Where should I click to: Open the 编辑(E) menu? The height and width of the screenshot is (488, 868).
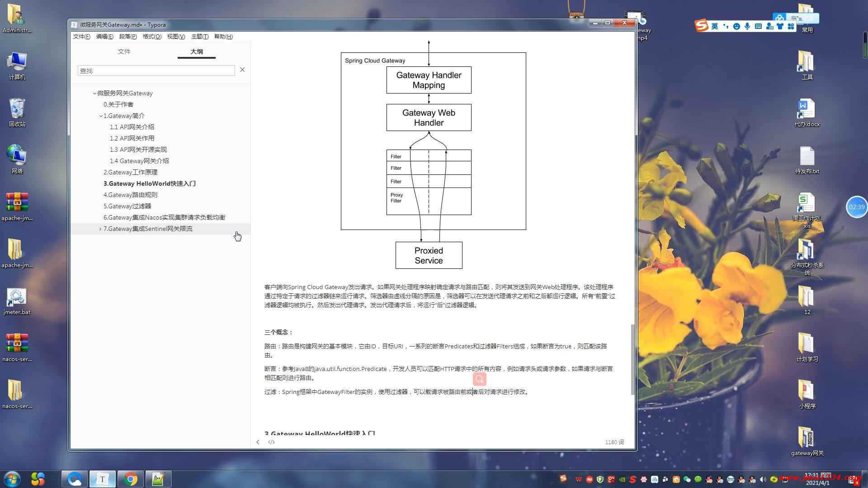pyautogui.click(x=104, y=37)
